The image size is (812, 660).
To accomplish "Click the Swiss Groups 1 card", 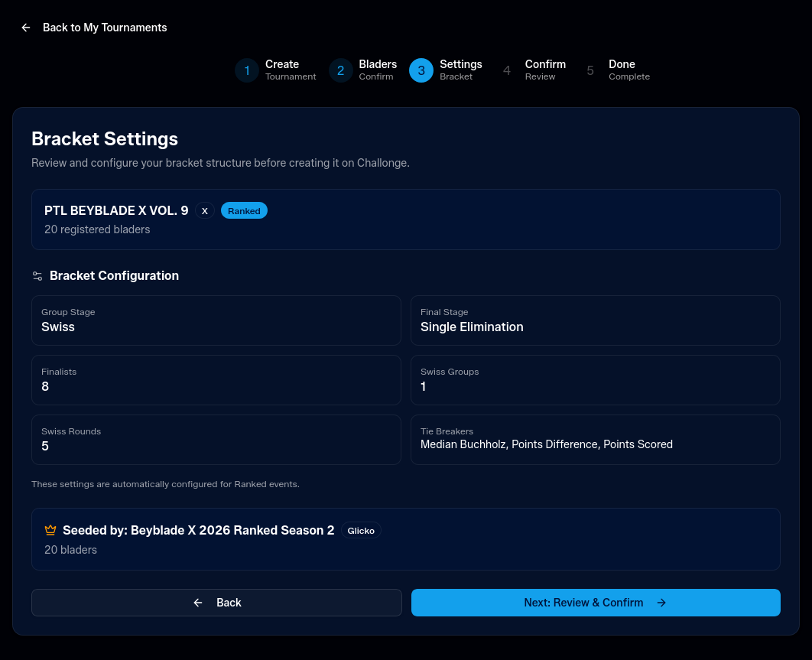I will 596,380.
